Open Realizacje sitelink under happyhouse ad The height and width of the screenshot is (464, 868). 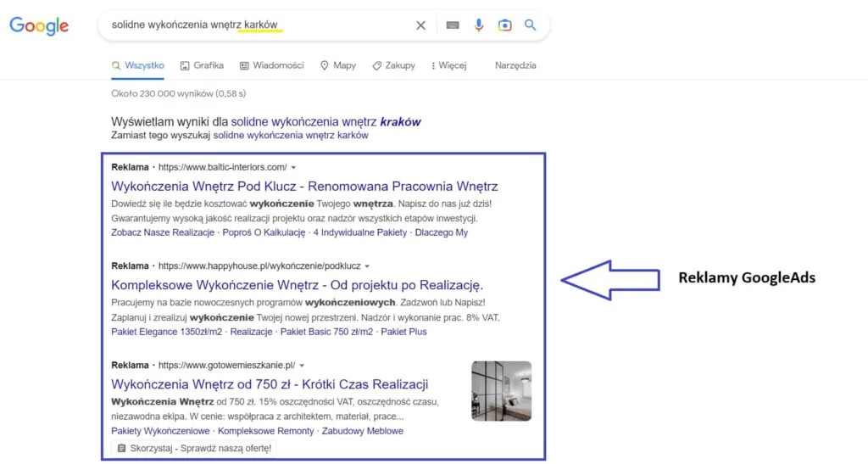click(x=251, y=332)
